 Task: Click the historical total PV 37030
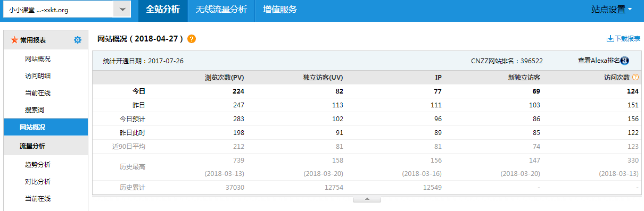coord(235,188)
